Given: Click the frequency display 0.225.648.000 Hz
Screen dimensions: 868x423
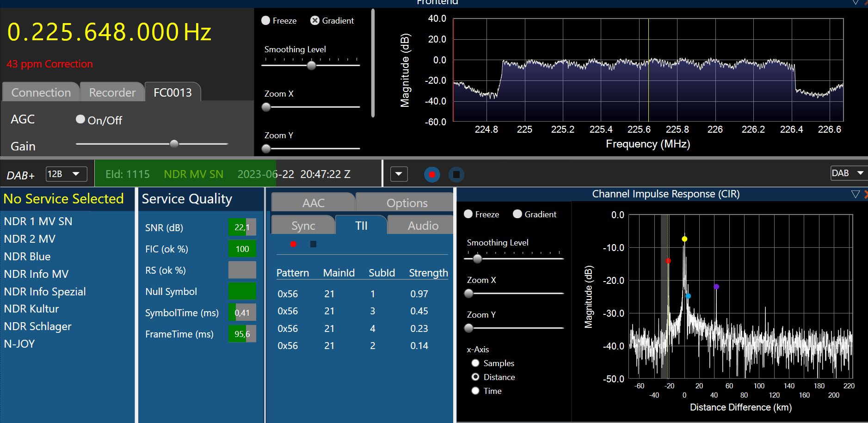Looking at the screenshot, I should [x=109, y=32].
